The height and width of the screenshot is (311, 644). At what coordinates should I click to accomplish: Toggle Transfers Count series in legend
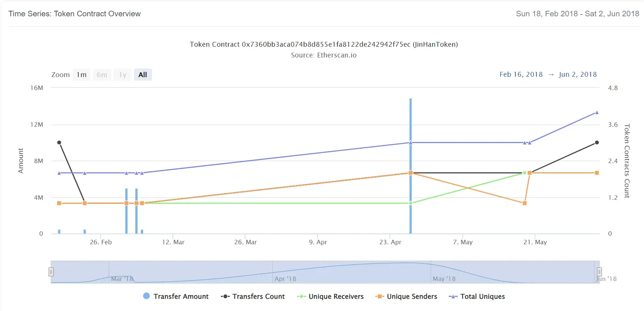[x=253, y=297]
